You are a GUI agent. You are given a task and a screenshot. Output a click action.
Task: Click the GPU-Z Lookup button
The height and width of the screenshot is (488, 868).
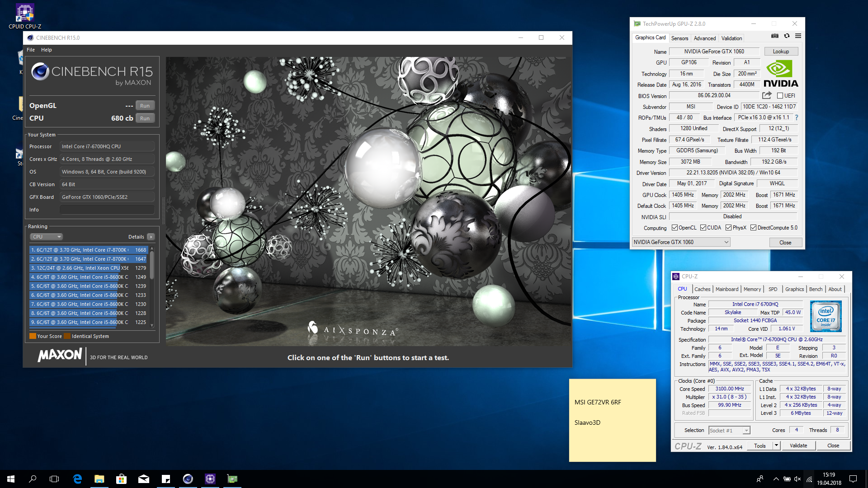[x=781, y=52]
